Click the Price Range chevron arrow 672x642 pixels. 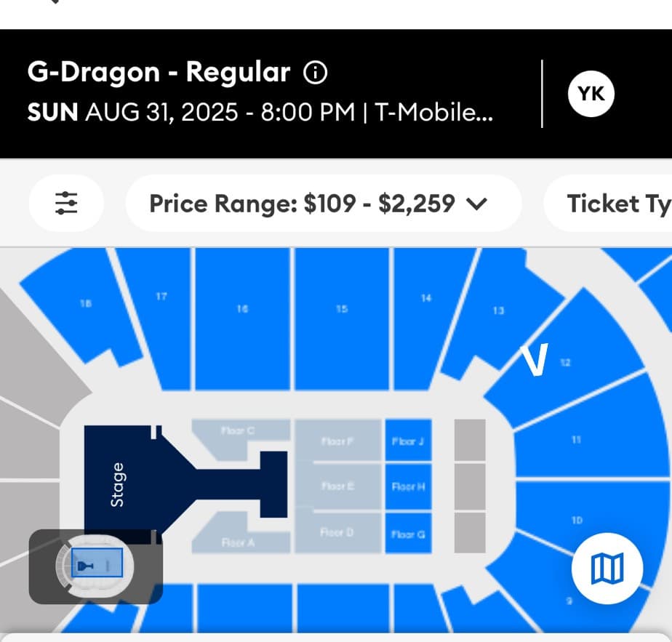coord(476,204)
